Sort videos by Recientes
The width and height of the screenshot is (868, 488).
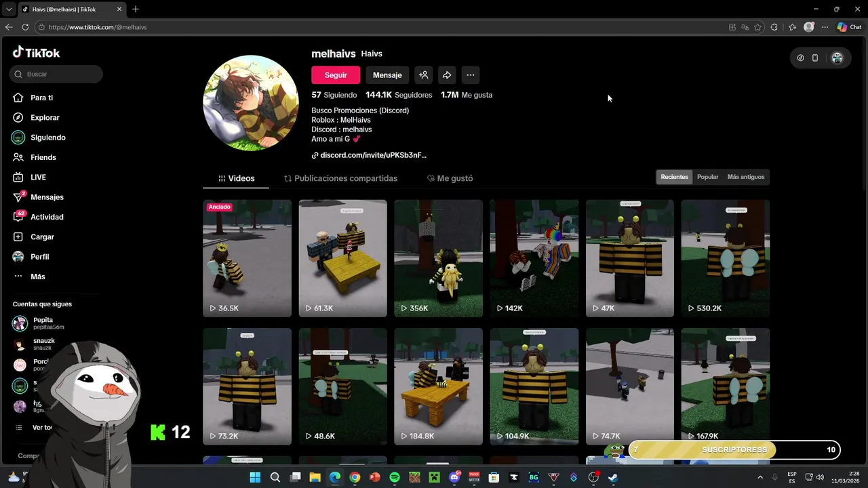674,177
